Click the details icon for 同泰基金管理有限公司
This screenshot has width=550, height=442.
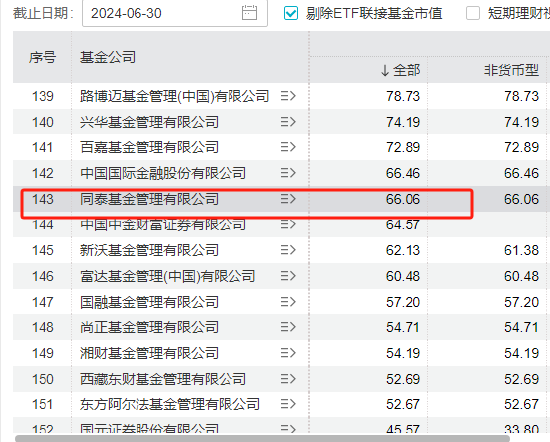[288, 199]
